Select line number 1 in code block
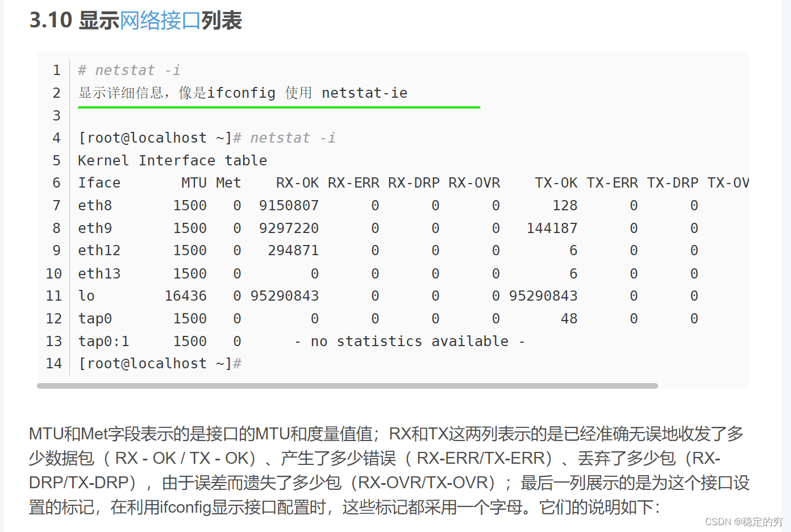 tap(56, 70)
